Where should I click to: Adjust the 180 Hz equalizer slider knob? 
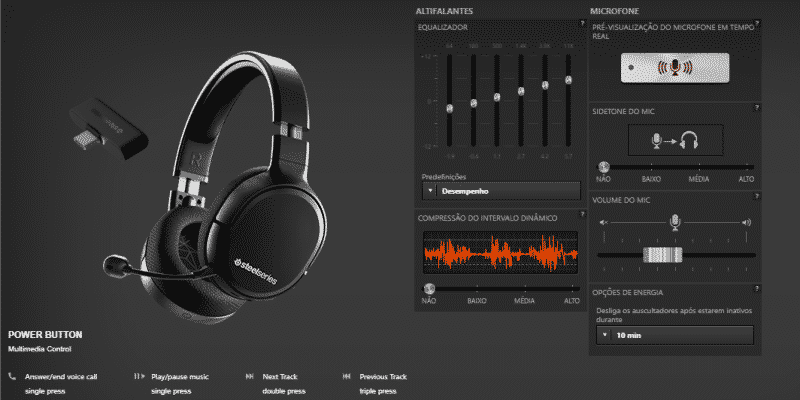coord(473,103)
